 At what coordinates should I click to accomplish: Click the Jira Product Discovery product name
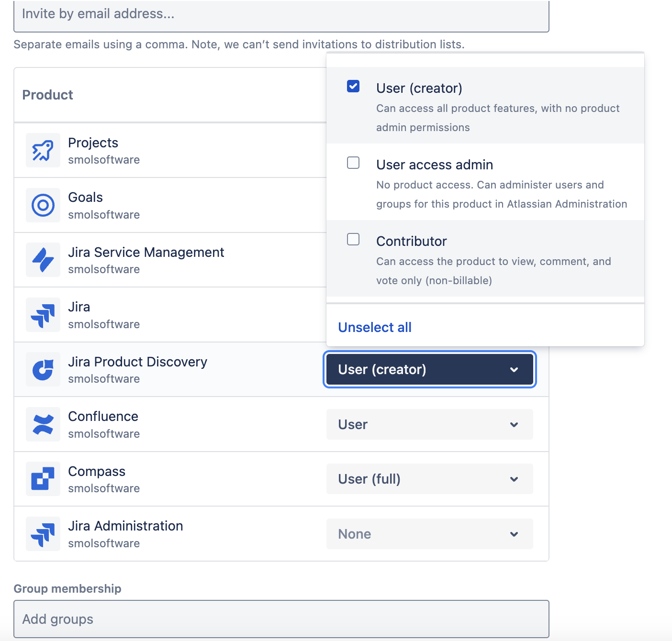138,362
